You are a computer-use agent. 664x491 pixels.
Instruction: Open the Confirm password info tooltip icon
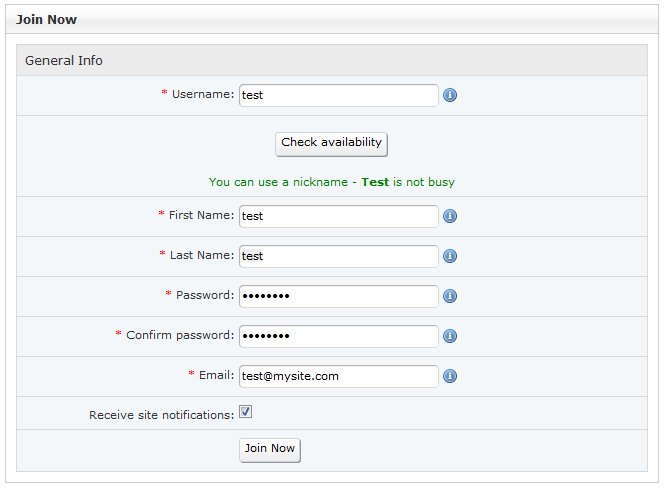click(450, 336)
